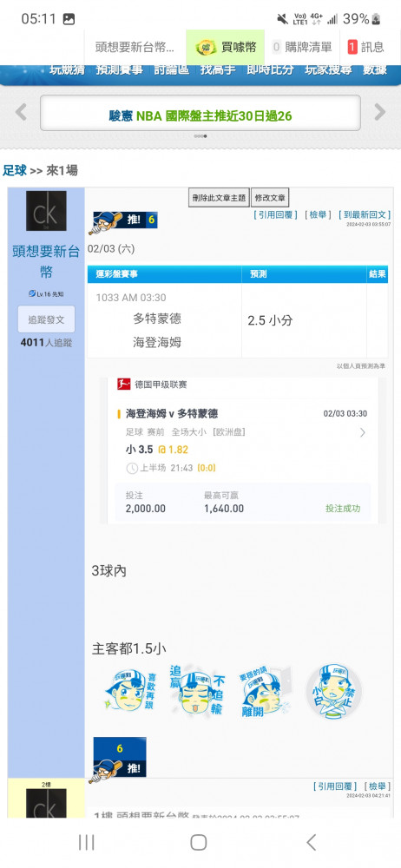Click 引用回覆 on the first post
401x868 pixels.
point(275,214)
